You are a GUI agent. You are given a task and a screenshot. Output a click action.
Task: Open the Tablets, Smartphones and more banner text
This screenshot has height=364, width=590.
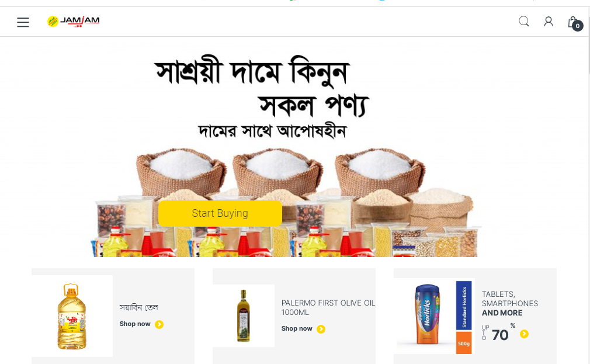coord(510,303)
